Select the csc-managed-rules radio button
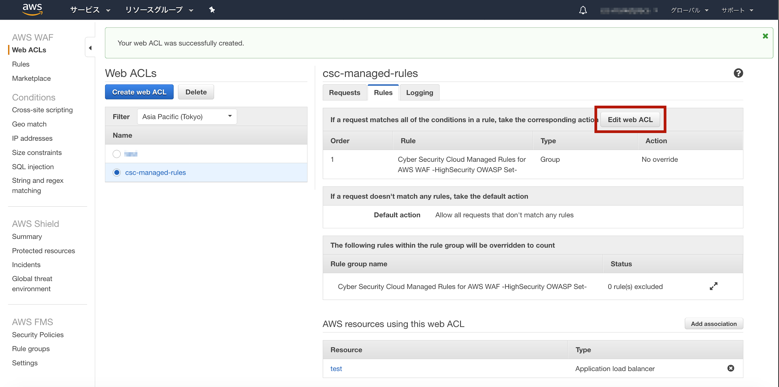Viewport: 779px width, 387px height. [x=117, y=172]
